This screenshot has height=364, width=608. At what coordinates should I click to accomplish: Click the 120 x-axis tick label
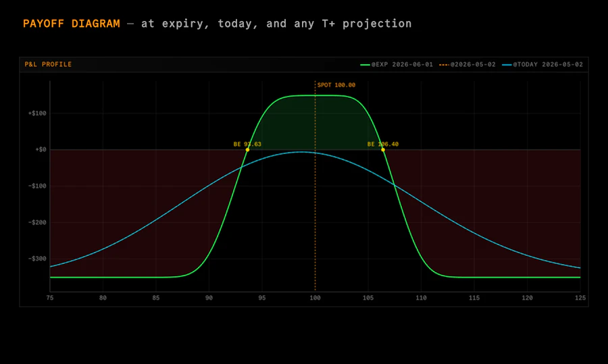528,298
